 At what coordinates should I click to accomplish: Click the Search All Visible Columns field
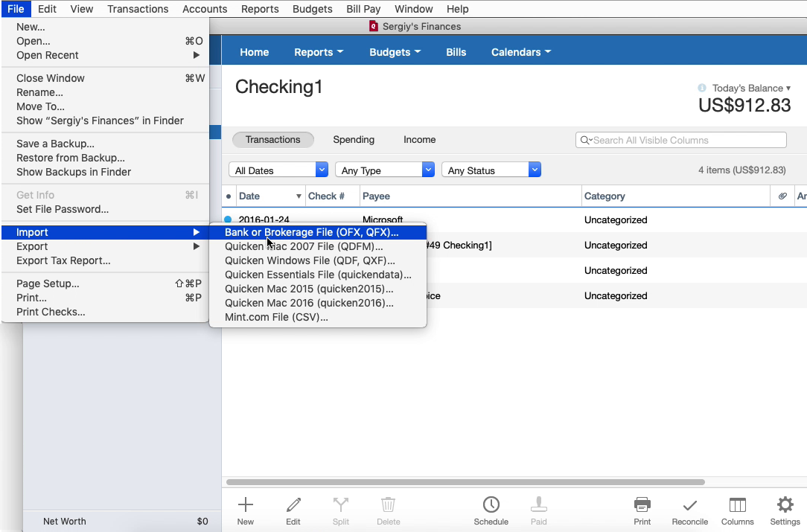tap(681, 140)
